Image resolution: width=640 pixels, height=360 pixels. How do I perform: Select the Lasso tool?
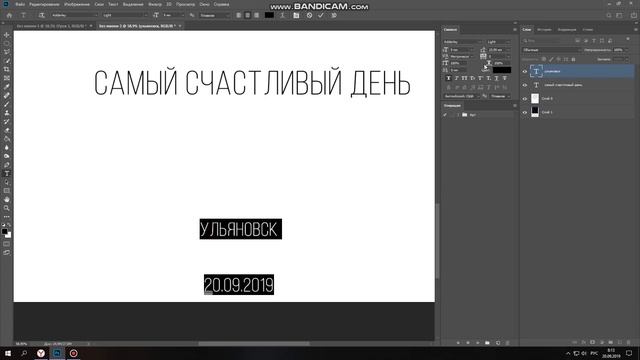[7, 52]
